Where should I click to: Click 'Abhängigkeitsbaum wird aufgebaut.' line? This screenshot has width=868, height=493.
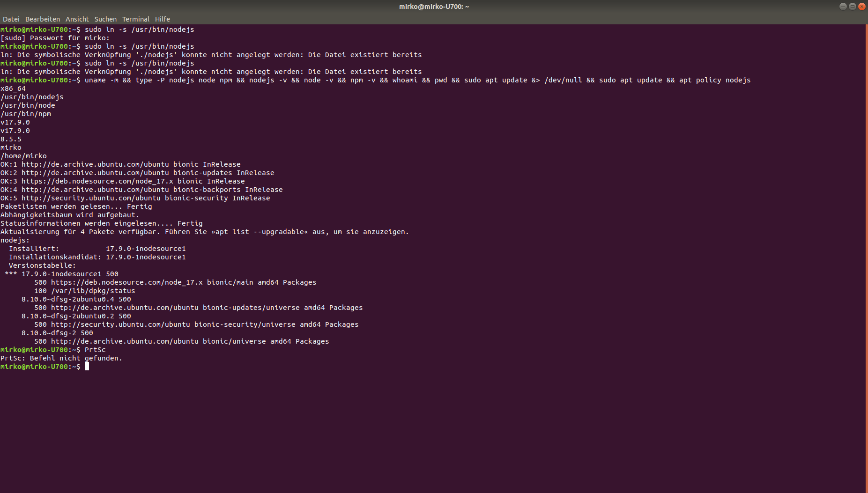70,215
